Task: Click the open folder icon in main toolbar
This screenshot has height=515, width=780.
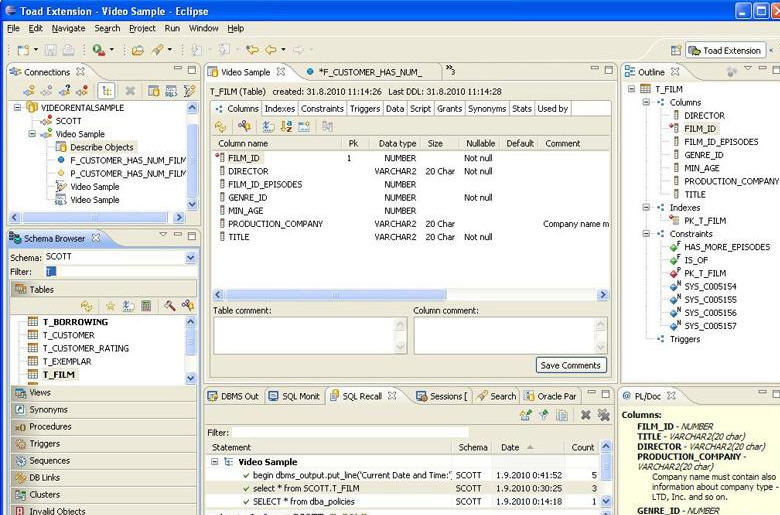Action: coord(138,50)
